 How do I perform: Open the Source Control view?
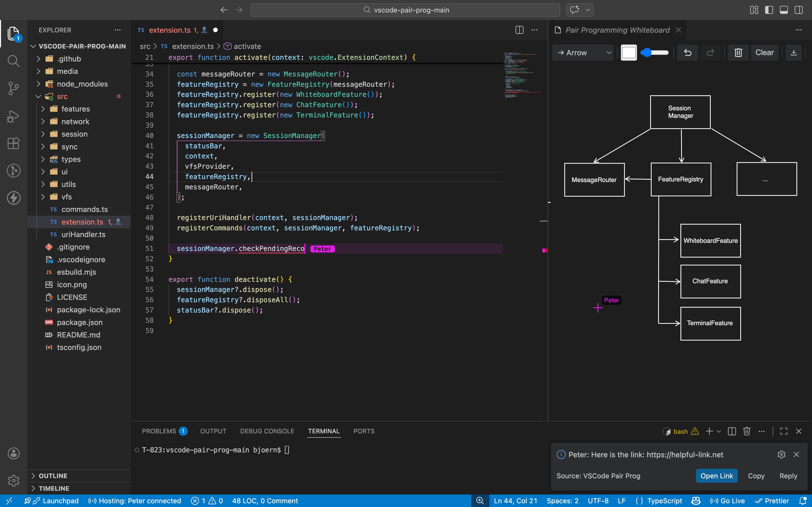13,89
